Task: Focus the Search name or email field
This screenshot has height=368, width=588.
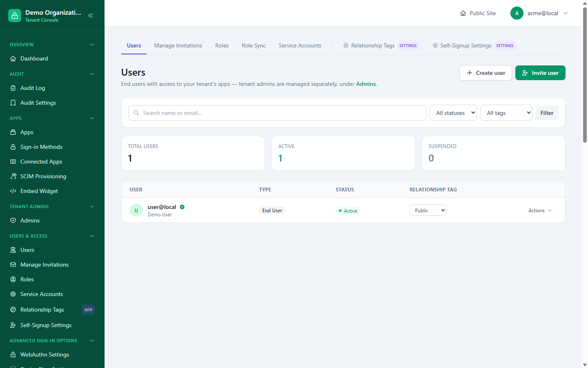Action: 277,113
